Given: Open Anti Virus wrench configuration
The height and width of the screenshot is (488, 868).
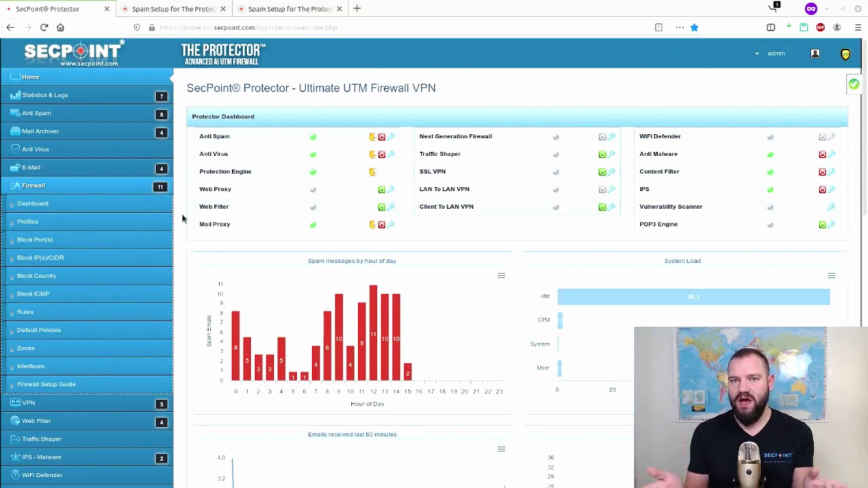Looking at the screenshot, I should tap(391, 155).
